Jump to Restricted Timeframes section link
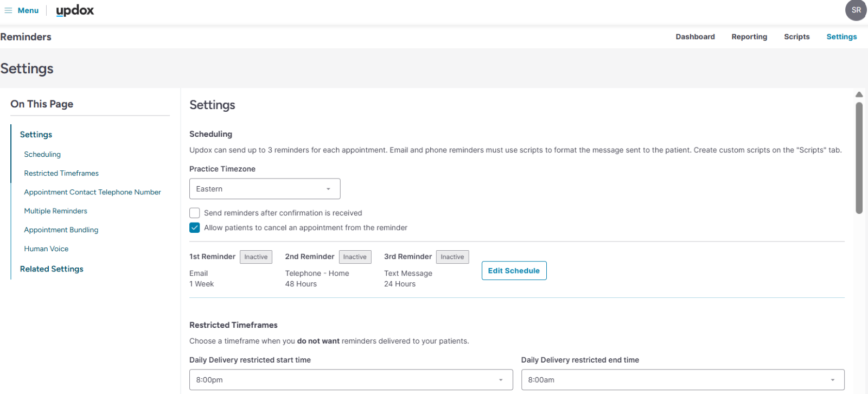 tap(61, 173)
